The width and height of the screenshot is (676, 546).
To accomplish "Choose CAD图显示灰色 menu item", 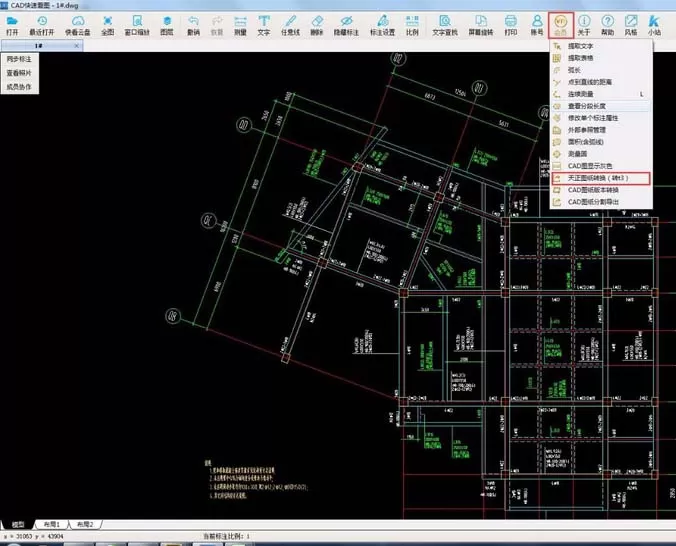I will click(x=601, y=166).
